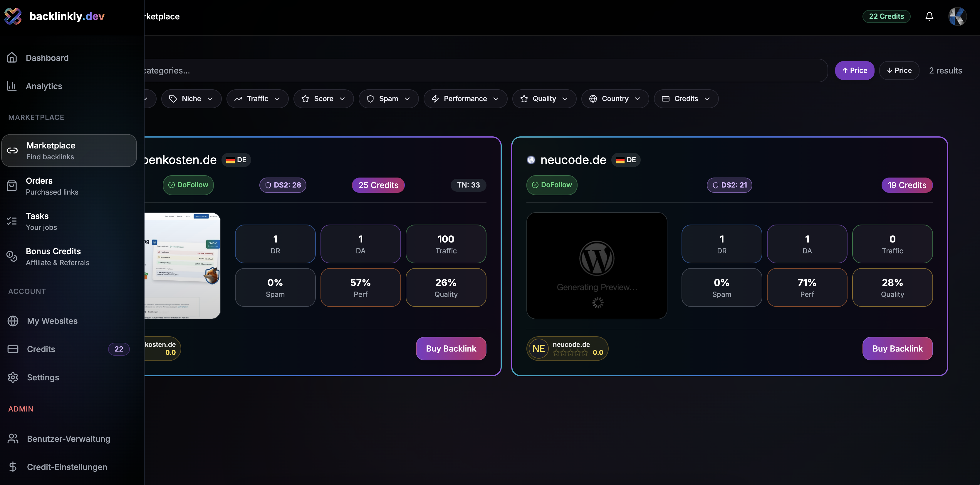Expand the Performance filter dropdown
The height and width of the screenshot is (485, 980).
click(x=465, y=98)
